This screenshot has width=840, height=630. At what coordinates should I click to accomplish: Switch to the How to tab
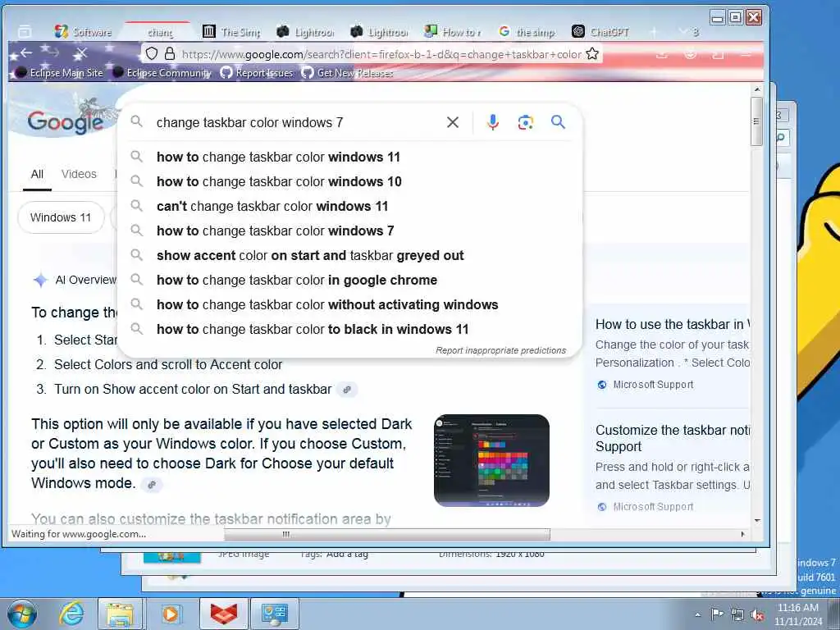pyautogui.click(x=453, y=32)
